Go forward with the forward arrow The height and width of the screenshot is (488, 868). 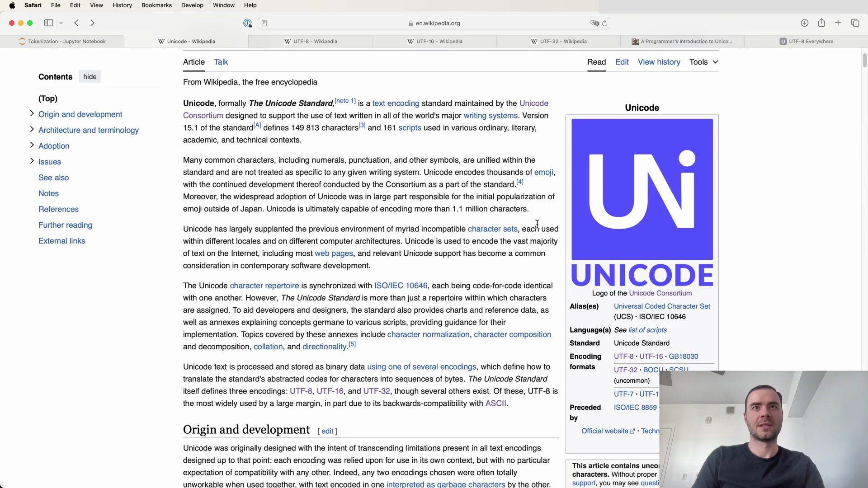(92, 23)
